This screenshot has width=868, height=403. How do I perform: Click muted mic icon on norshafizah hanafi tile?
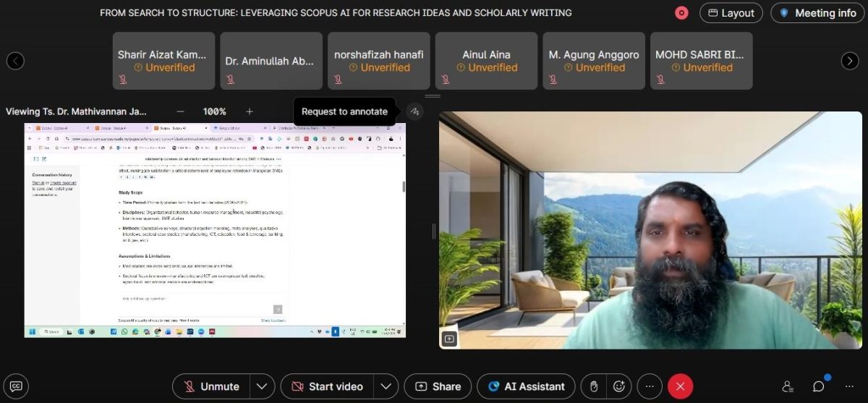point(338,80)
